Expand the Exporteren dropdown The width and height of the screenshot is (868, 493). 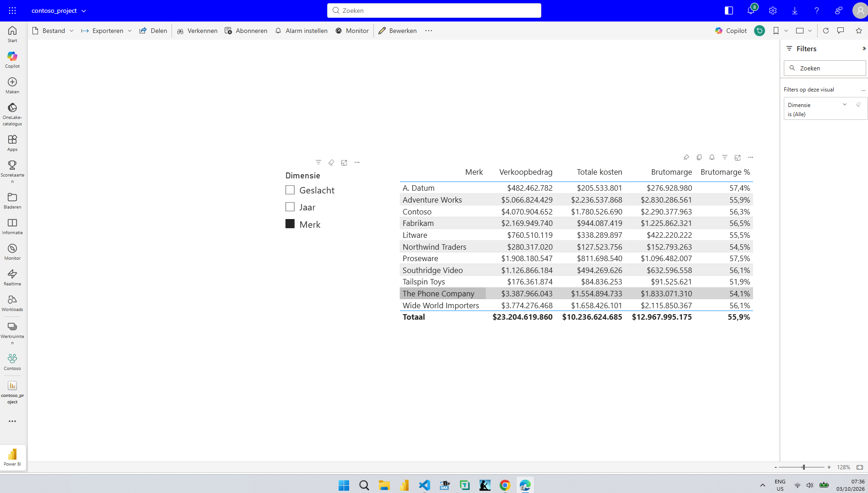pyautogui.click(x=129, y=31)
